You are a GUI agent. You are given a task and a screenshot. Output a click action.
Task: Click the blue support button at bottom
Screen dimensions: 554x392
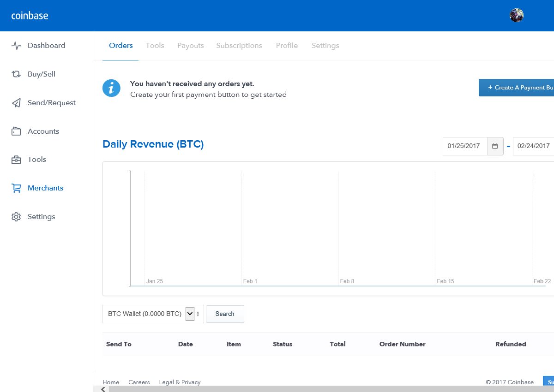[548, 382]
